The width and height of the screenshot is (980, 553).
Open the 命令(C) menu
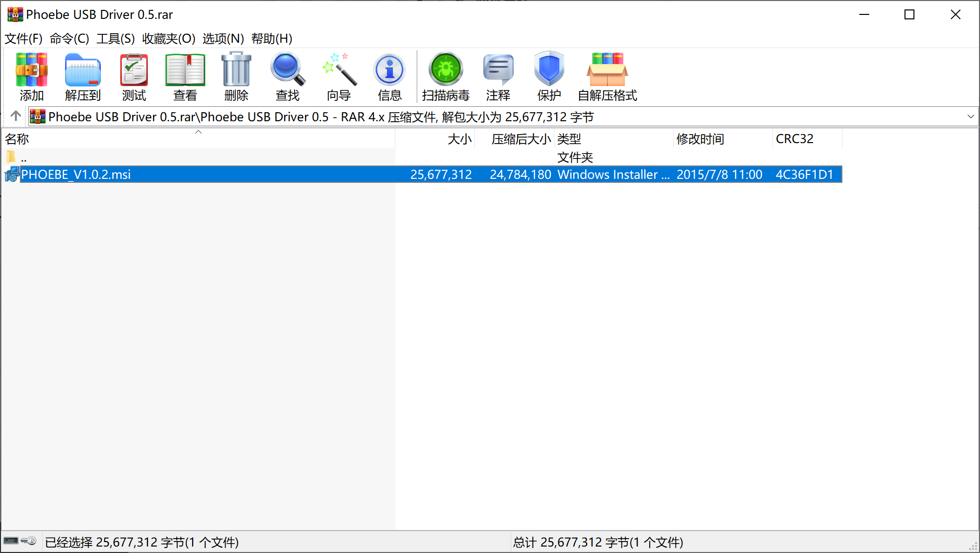[70, 38]
